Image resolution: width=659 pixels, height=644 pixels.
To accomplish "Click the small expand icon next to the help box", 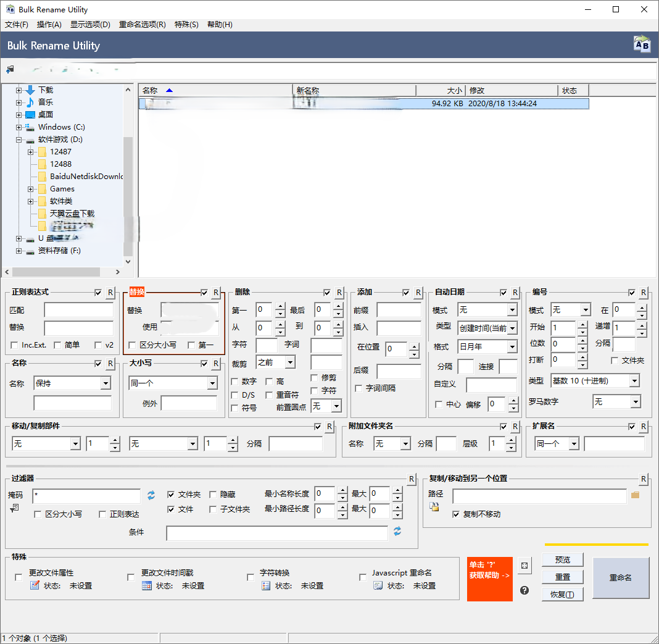I will pos(524,566).
